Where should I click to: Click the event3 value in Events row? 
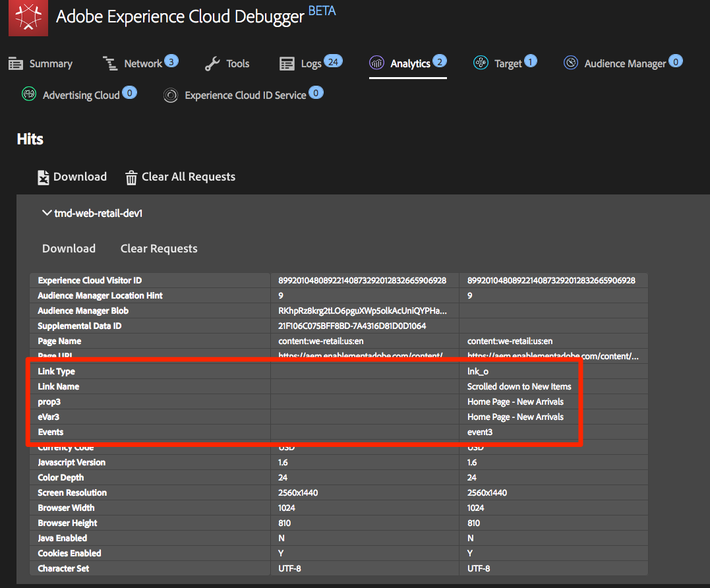click(x=480, y=432)
